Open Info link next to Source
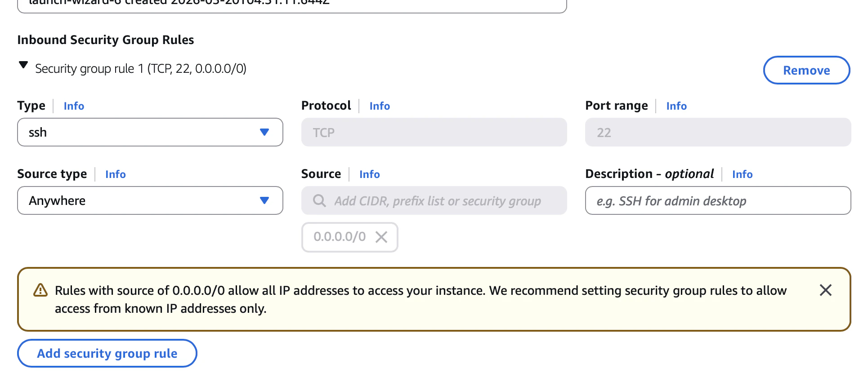This screenshot has height=373, width=868. (370, 174)
